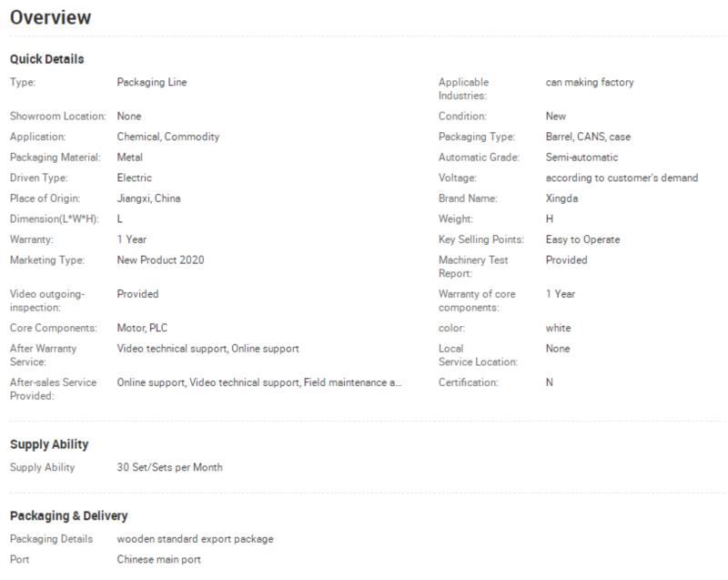Click the Packaging Line type value
This screenshot has width=728, height=580.
tap(152, 82)
